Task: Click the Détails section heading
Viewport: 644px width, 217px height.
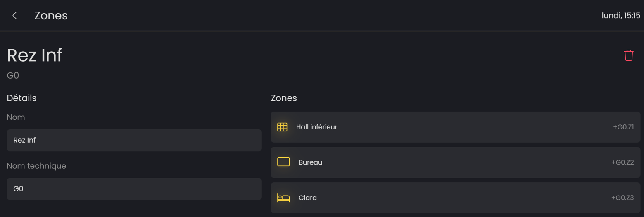Action: point(21,98)
